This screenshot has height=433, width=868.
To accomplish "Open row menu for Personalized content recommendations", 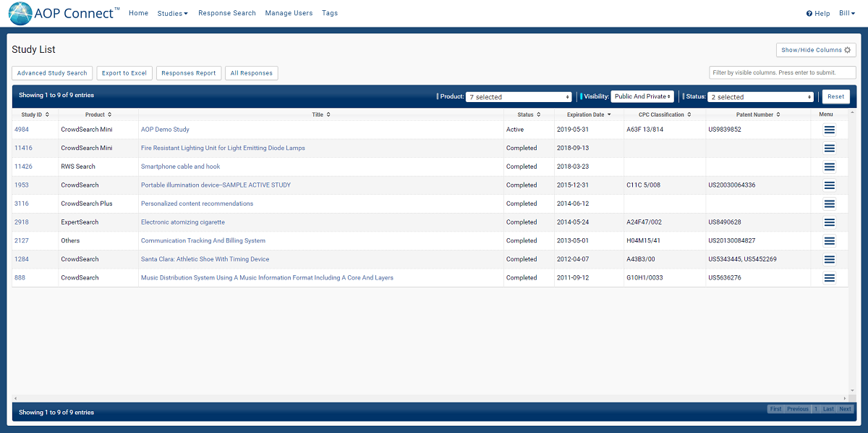I will pyautogui.click(x=829, y=204).
